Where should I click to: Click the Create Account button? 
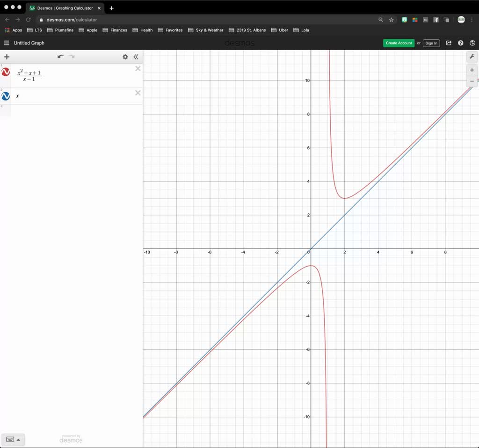pos(399,43)
